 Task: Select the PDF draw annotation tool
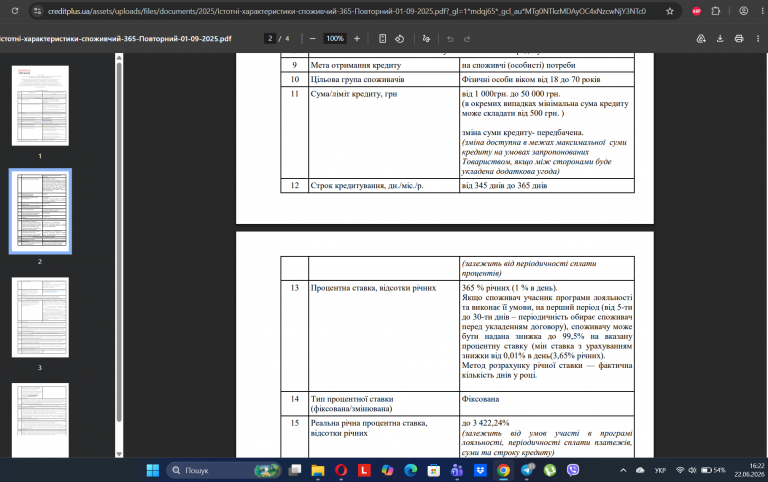(426, 38)
